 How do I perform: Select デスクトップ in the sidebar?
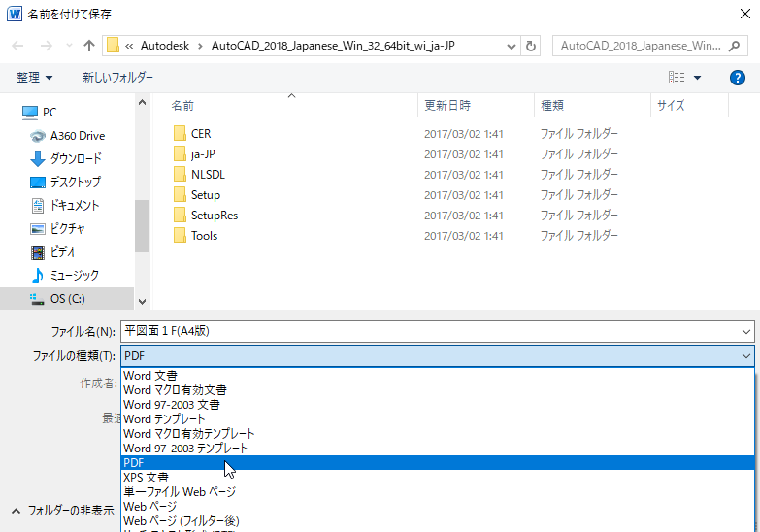(65, 183)
